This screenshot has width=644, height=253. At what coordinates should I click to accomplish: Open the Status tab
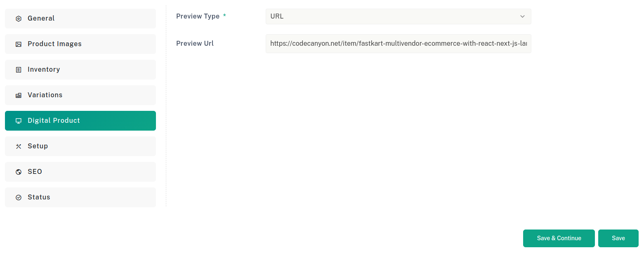(80, 197)
